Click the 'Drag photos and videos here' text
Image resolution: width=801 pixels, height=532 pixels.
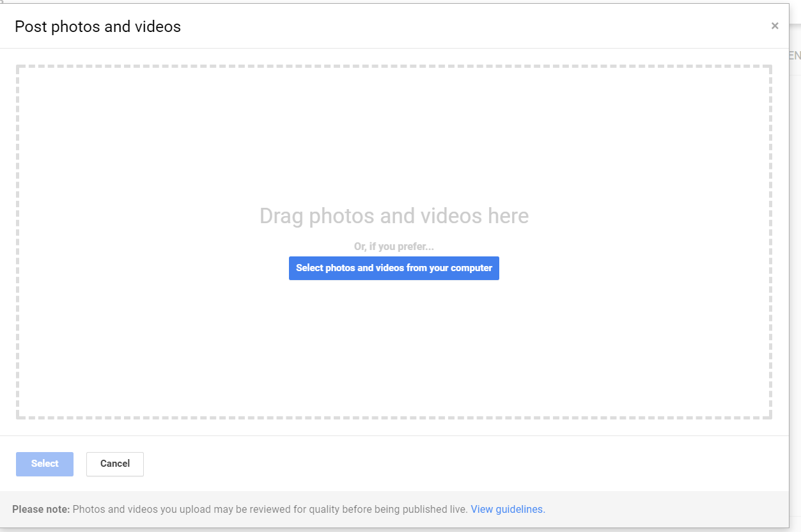pyautogui.click(x=394, y=216)
